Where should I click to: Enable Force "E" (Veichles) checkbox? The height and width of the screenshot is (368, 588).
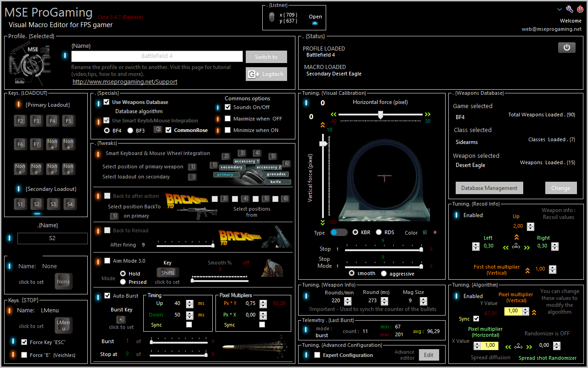(24, 355)
